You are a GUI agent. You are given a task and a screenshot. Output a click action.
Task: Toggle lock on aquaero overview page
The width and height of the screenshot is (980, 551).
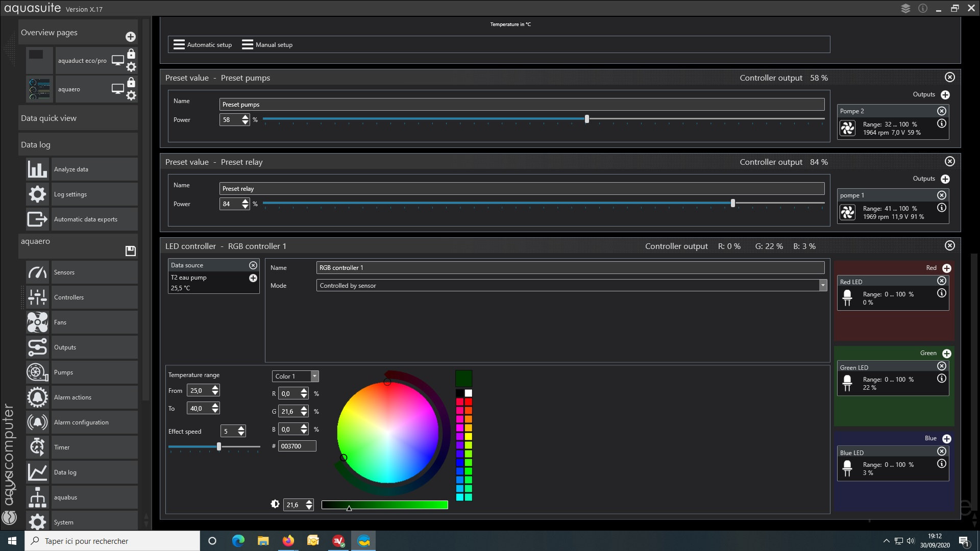click(131, 83)
